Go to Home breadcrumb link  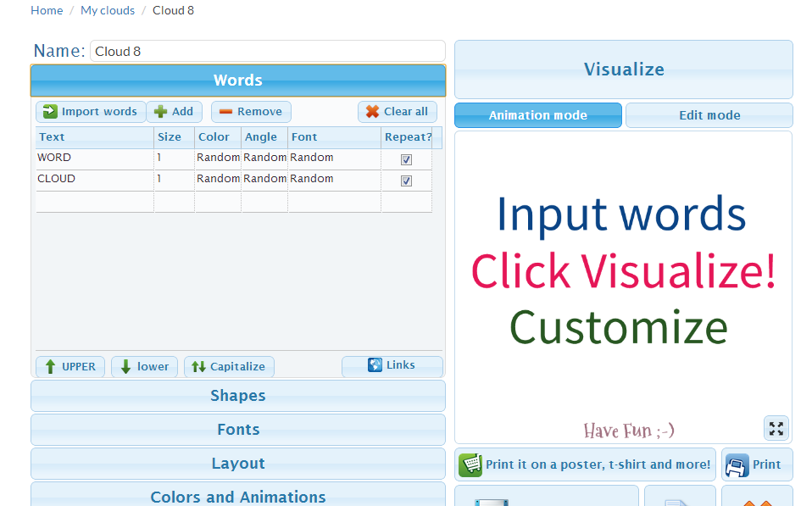47,10
